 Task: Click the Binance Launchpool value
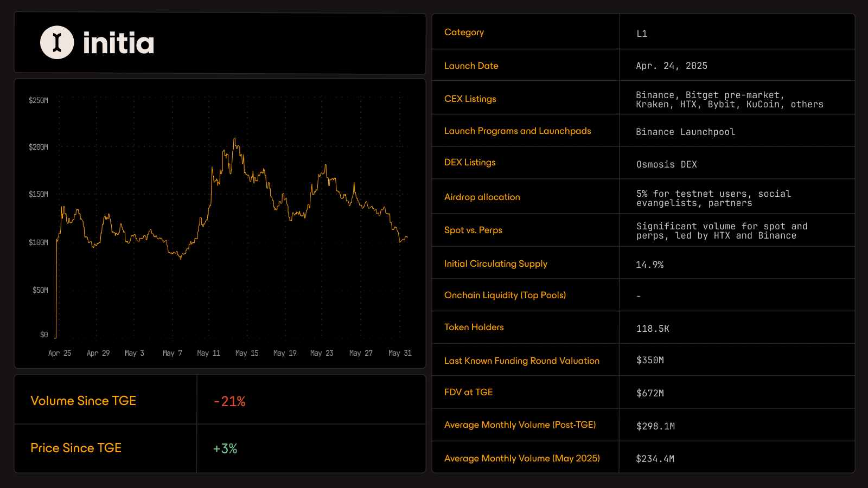pyautogui.click(x=686, y=132)
